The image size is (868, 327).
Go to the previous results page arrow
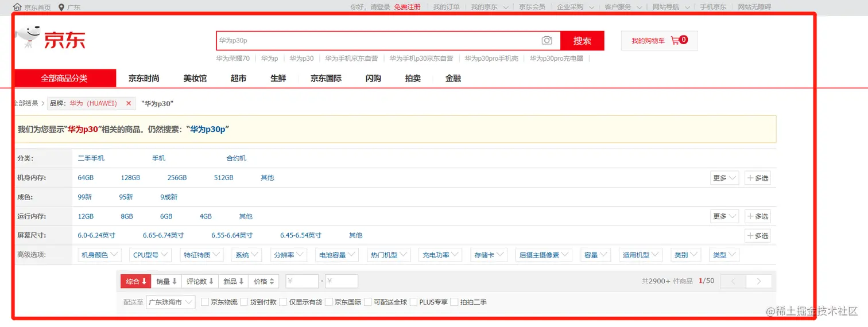point(733,281)
